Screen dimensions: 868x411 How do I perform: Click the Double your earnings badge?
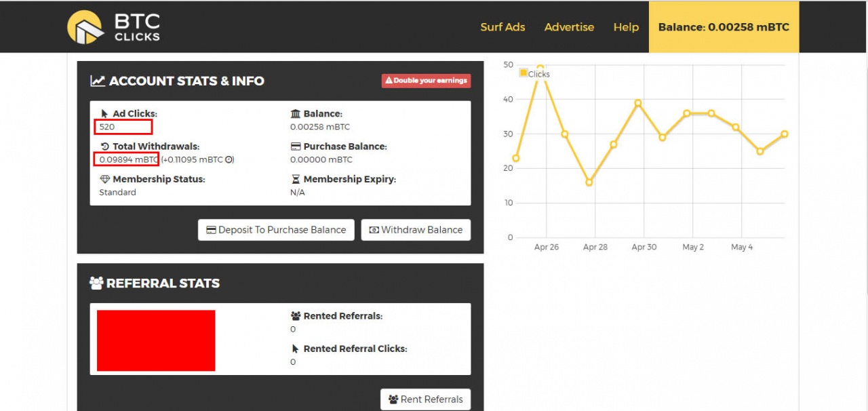pos(426,81)
